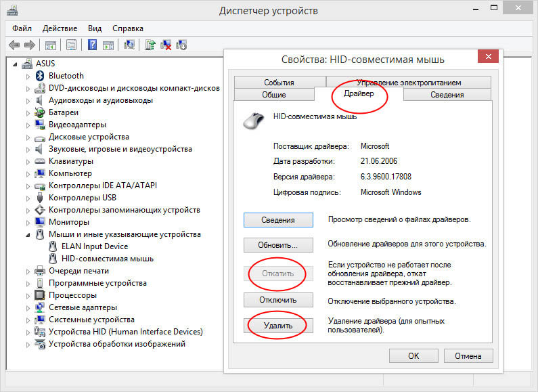Click the Microsoft Windows signature value
538x392 pixels.
tap(390, 192)
